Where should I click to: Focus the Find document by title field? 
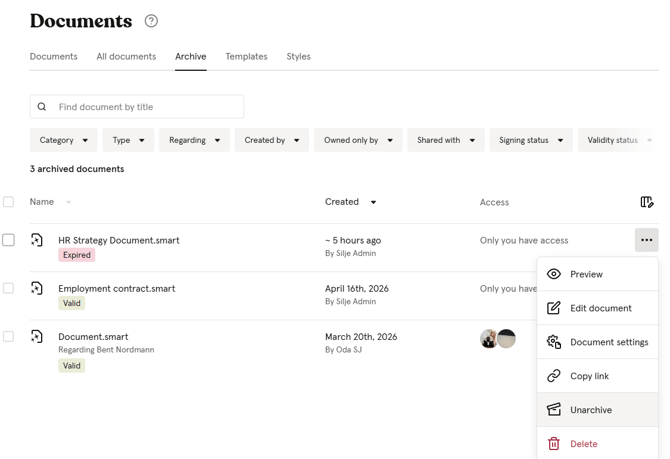tap(137, 107)
